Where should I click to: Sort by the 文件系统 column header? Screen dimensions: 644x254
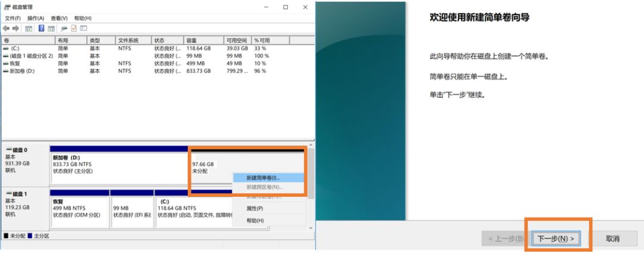[134, 41]
